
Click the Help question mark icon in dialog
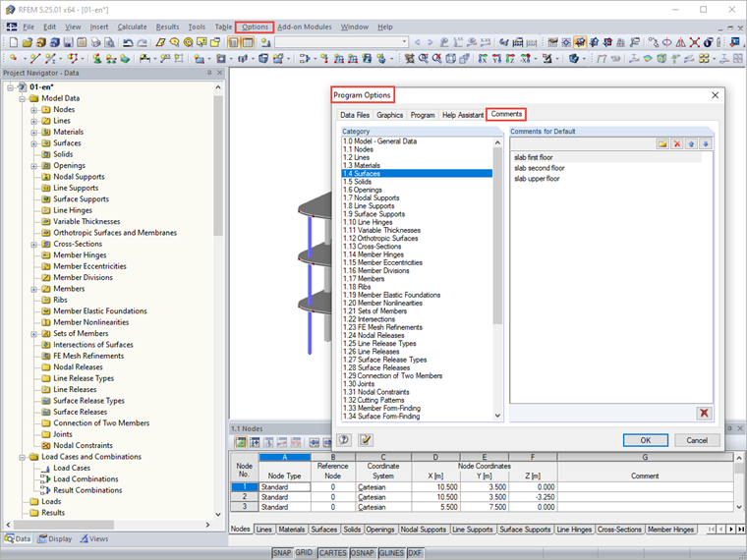click(344, 440)
